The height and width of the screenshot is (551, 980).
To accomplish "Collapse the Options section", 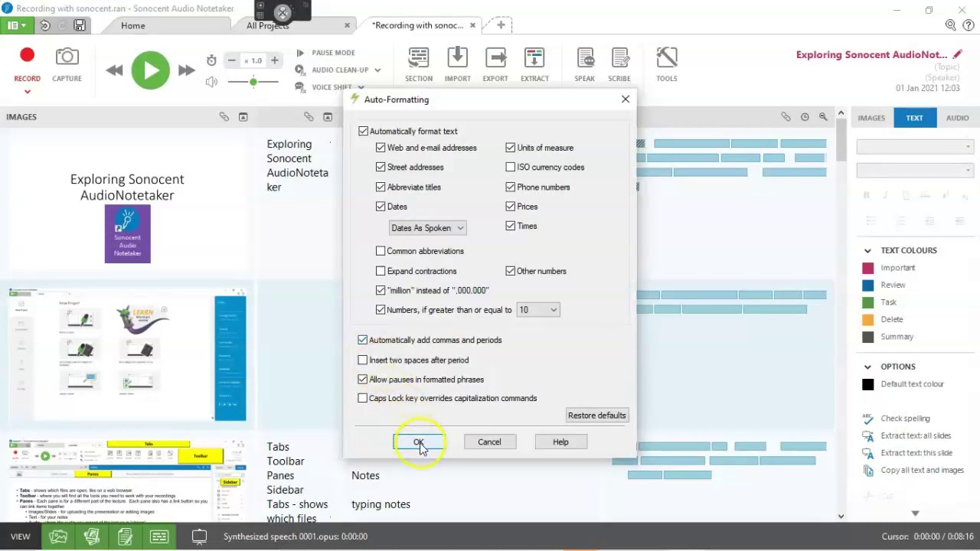I will click(x=867, y=367).
